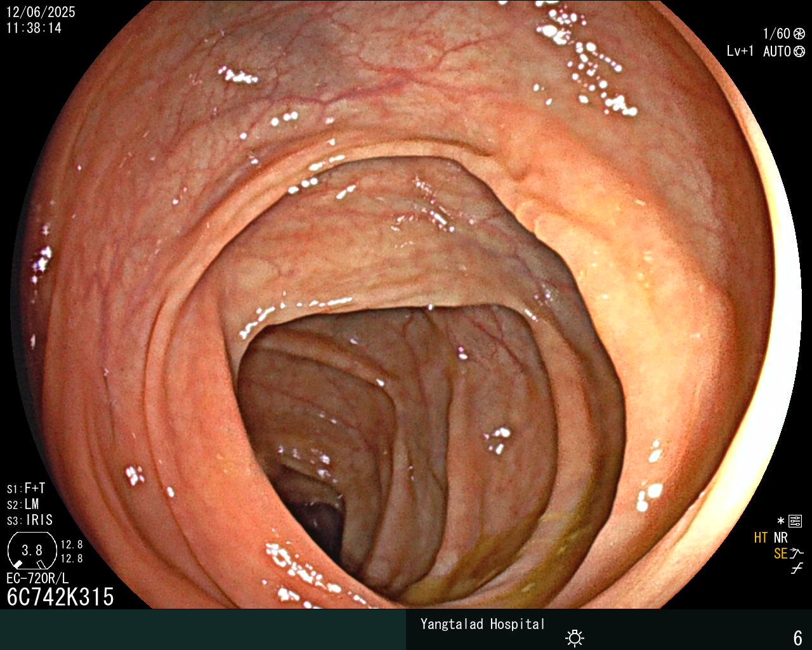812x650 pixels.
Task: Click the time 11:38:14
Action: coord(34,28)
